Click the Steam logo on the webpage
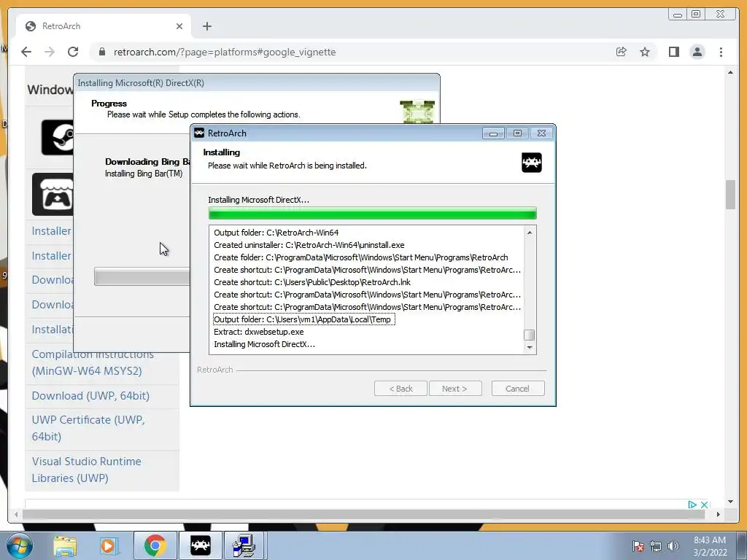The height and width of the screenshot is (560, 747). (58, 138)
